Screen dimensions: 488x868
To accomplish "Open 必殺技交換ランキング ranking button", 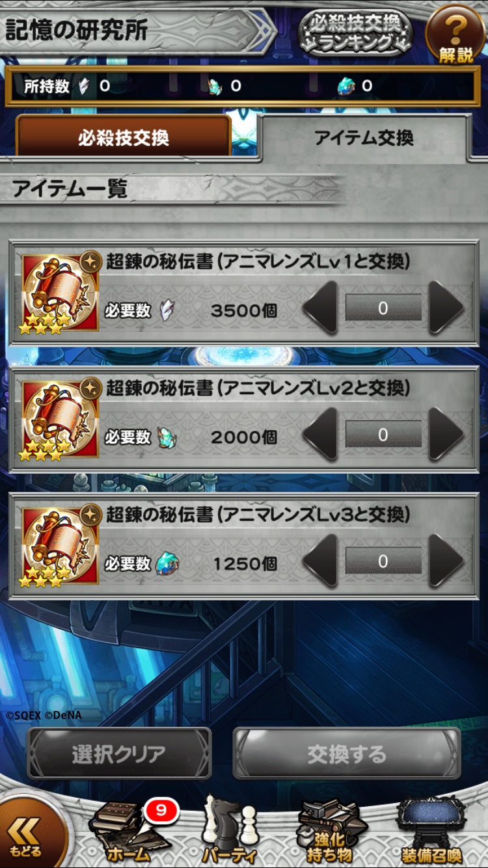I will coord(355,33).
